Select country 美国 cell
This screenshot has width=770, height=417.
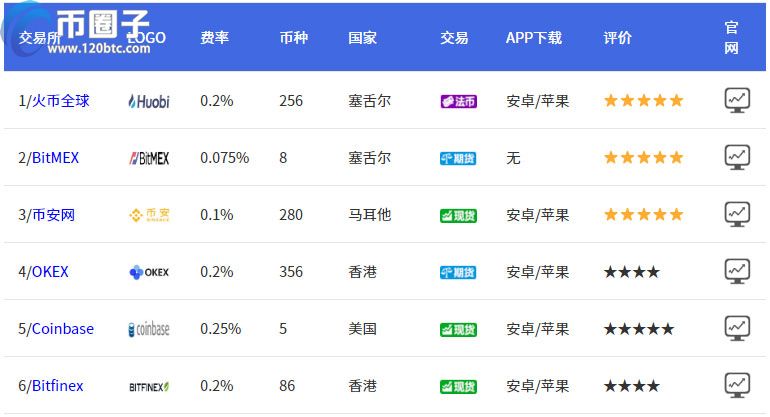(362, 329)
